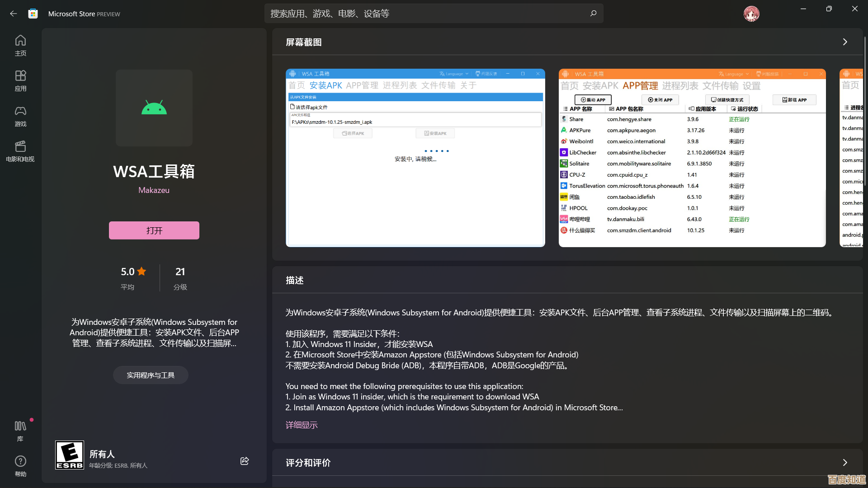Open publisher Makazeu link
Viewport: 868px width, 488px height.
coord(154,190)
